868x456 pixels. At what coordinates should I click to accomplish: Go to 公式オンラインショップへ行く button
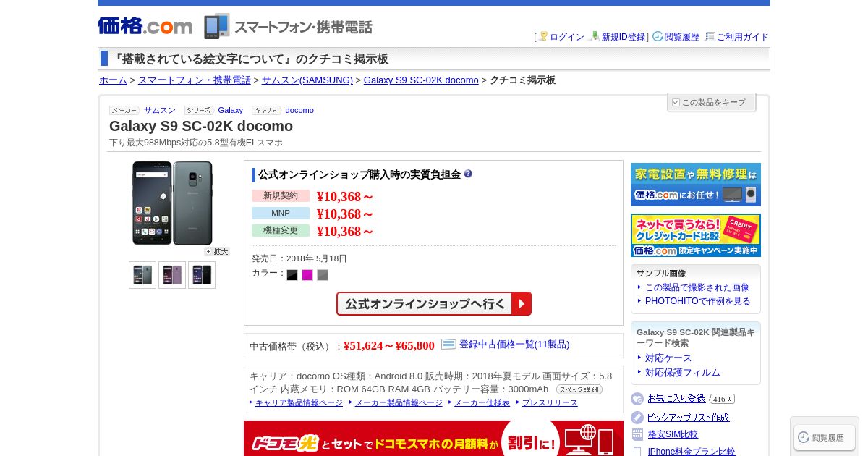click(x=434, y=304)
